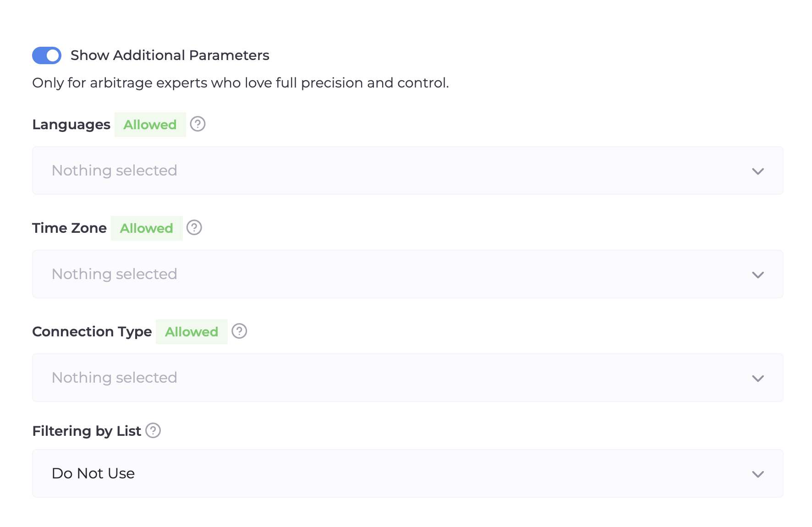
Task: Open Connection Type dropdown via Nothing selected text
Action: [115, 378]
